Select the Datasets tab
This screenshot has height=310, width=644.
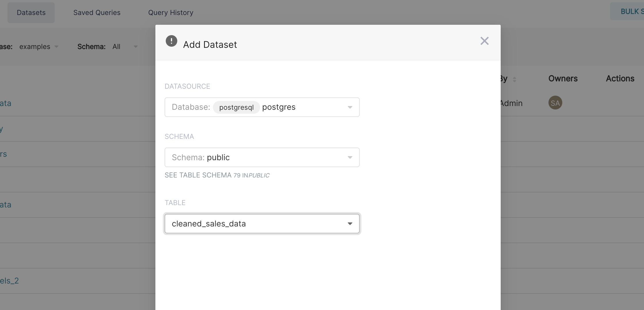click(31, 12)
